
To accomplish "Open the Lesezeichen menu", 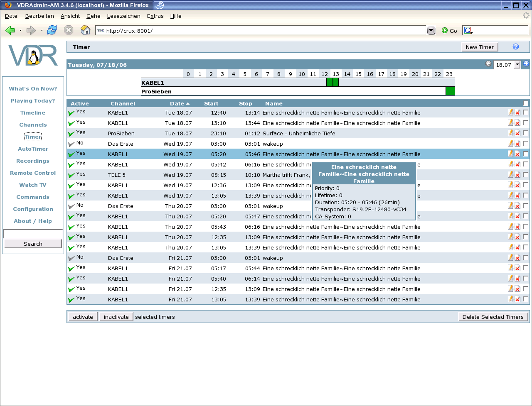I will pyautogui.click(x=123, y=16).
